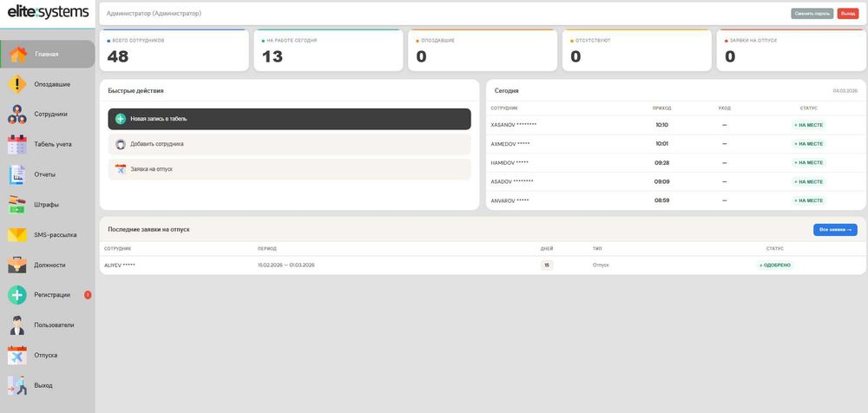Screen dimensions: 868x413
Task: Open Отпуска in the sidebar
Action: click(x=48, y=356)
